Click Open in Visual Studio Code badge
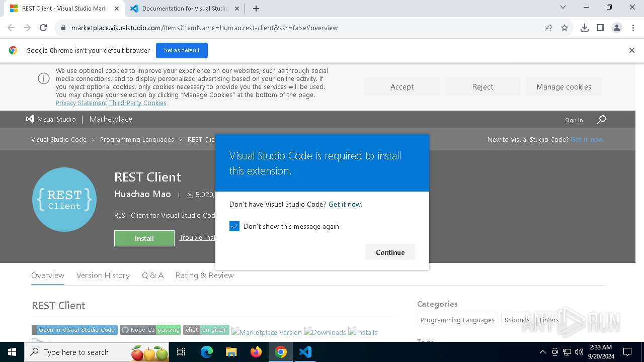 click(x=74, y=330)
